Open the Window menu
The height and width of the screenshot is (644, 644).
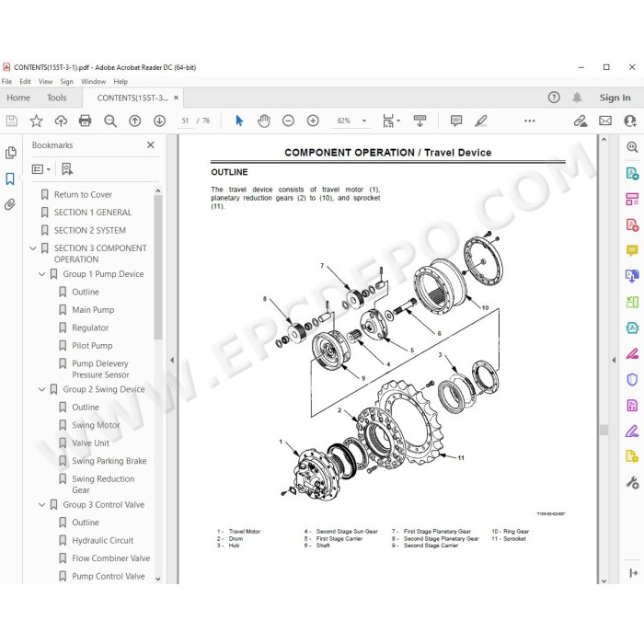pos(94,82)
